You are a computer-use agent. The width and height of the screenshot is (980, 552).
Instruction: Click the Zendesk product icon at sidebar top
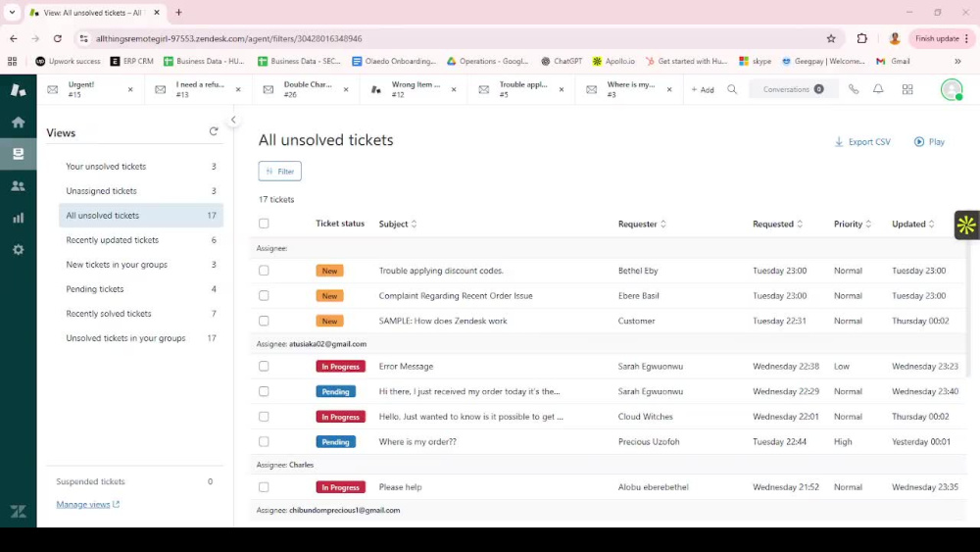coord(18,89)
